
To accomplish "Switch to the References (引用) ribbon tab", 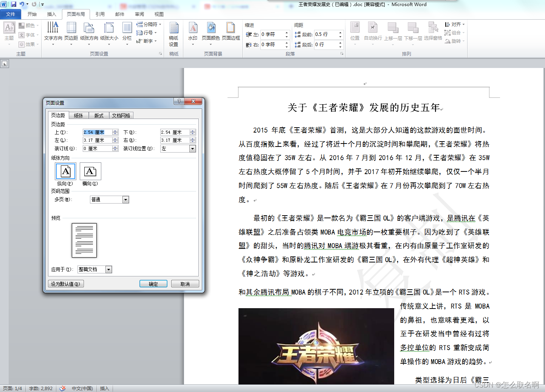I will coord(100,14).
